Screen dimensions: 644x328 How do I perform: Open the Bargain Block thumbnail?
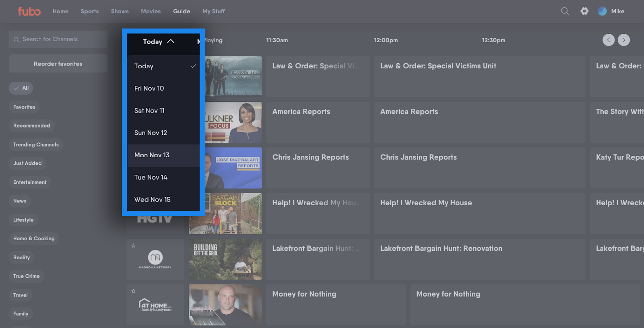click(x=225, y=214)
